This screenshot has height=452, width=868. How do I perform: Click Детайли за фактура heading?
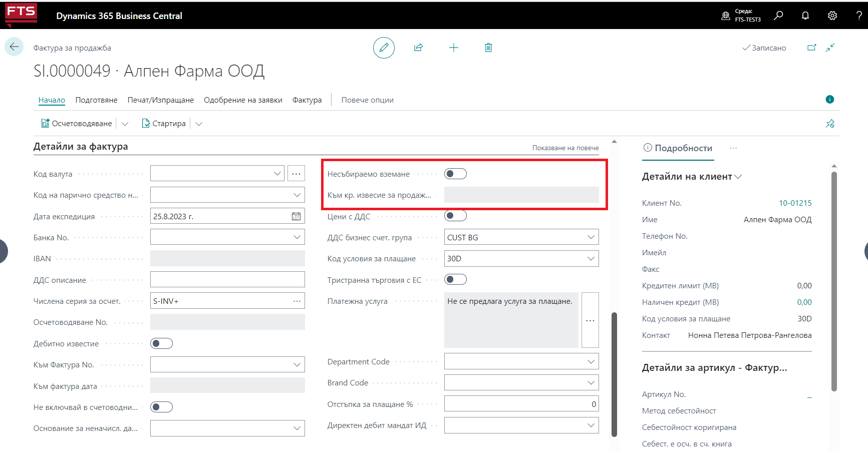click(81, 146)
